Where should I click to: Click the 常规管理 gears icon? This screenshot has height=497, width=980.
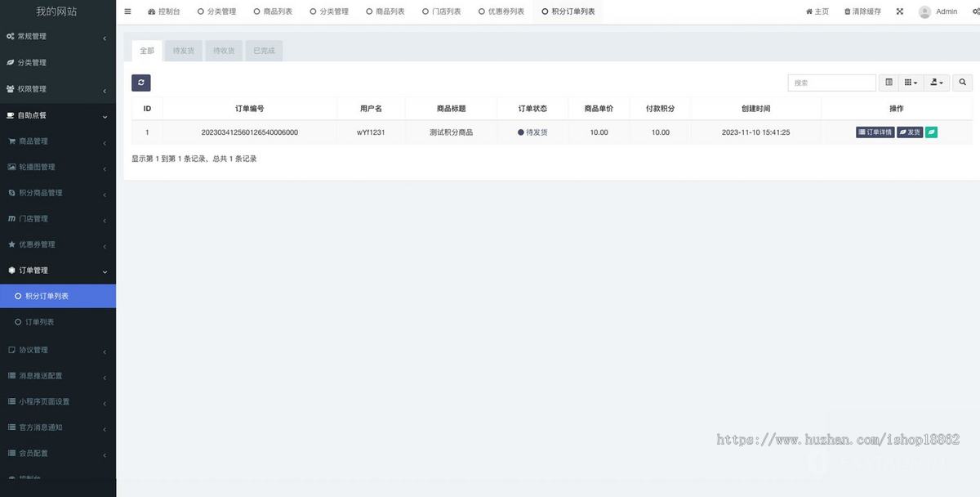click(x=10, y=37)
